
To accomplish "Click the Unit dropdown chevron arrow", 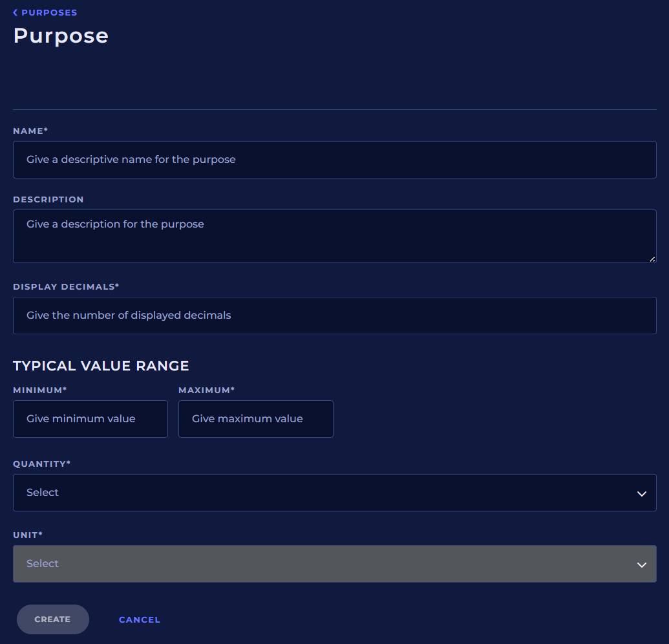I will 641,564.
